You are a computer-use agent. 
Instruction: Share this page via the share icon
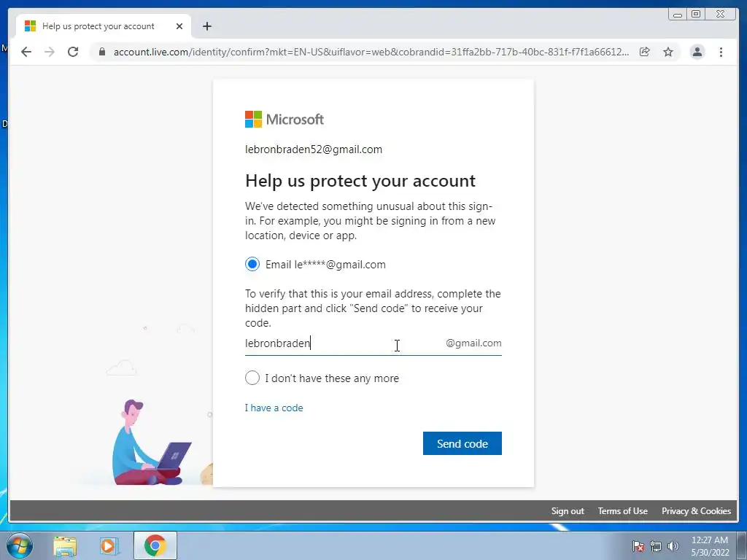pos(645,52)
